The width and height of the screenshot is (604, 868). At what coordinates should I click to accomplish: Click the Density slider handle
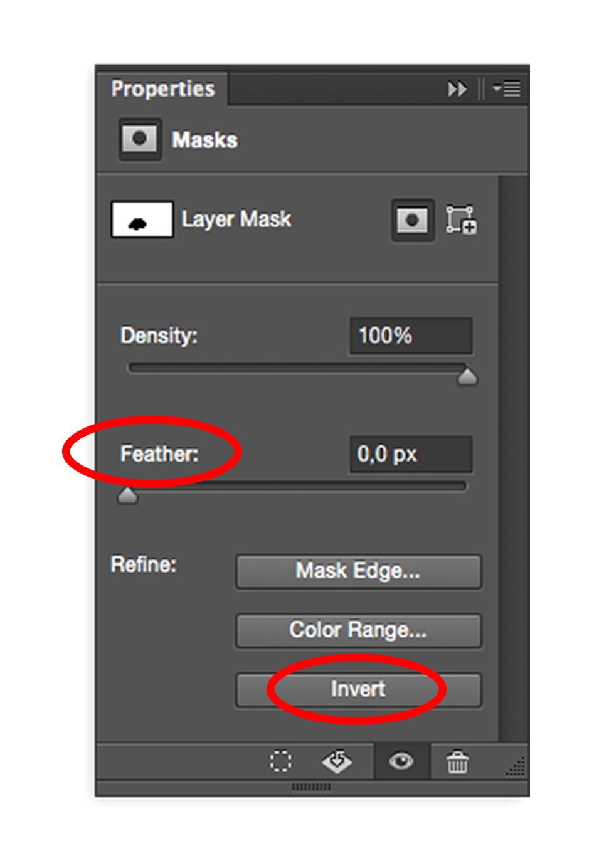467,376
